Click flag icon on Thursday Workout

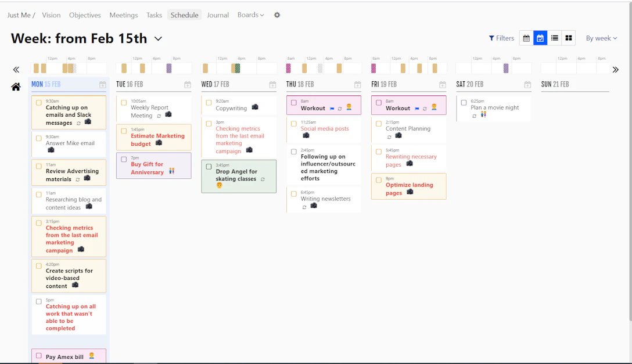click(x=332, y=109)
